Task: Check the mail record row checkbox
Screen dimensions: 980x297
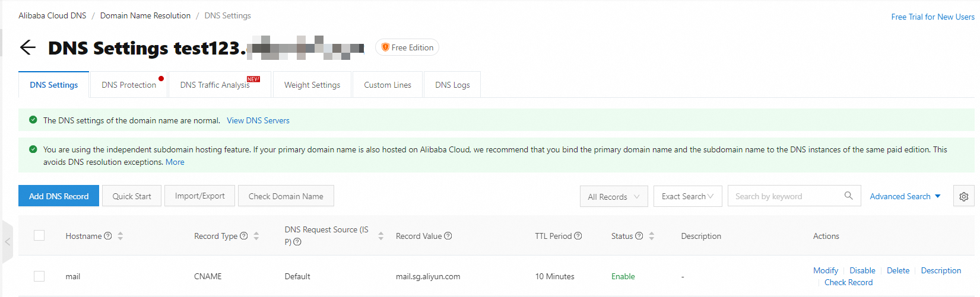Action: pyautogui.click(x=39, y=276)
